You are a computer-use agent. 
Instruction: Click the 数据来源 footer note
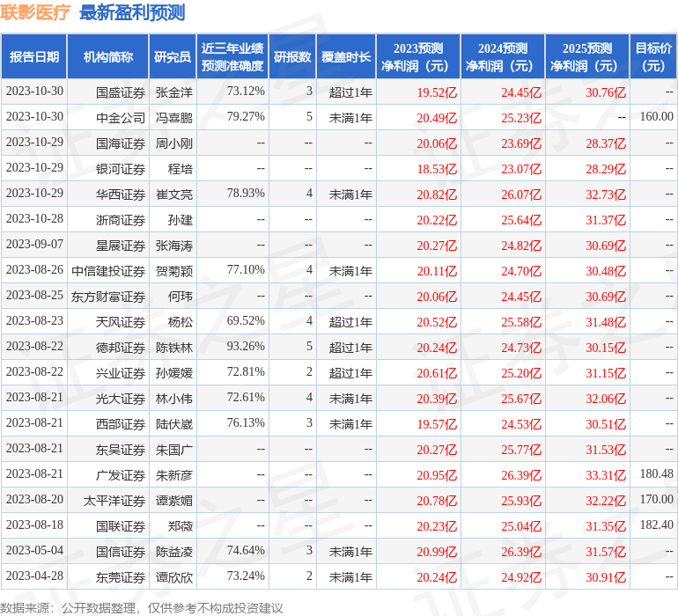coord(142,608)
